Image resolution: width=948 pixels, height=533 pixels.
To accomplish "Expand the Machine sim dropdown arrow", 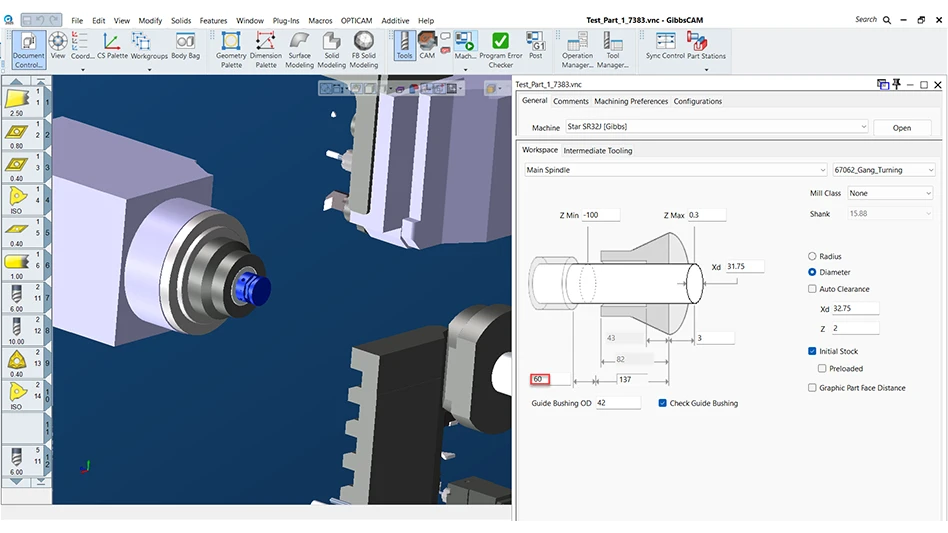I will [x=465, y=69].
